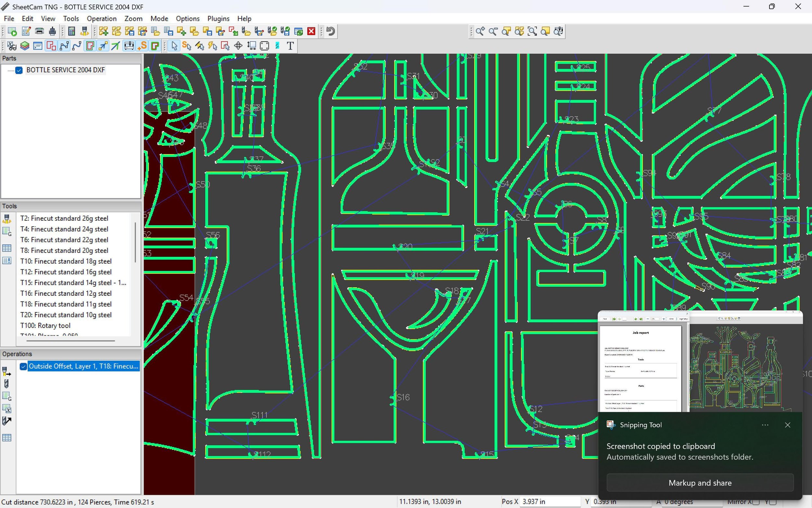Open the File menu
812x508 pixels.
pyautogui.click(x=9, y=19)
